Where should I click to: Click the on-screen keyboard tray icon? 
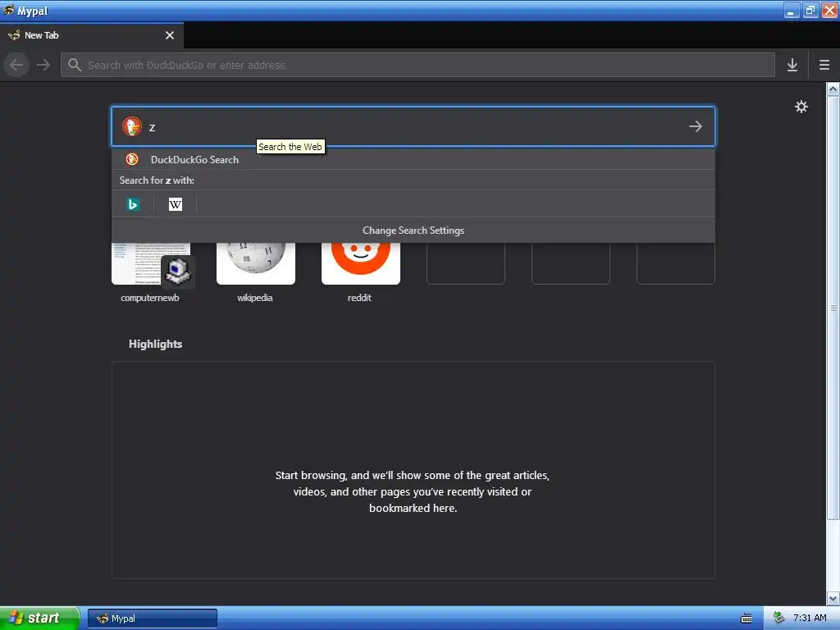pyautogui.click(x=746, y=619)
